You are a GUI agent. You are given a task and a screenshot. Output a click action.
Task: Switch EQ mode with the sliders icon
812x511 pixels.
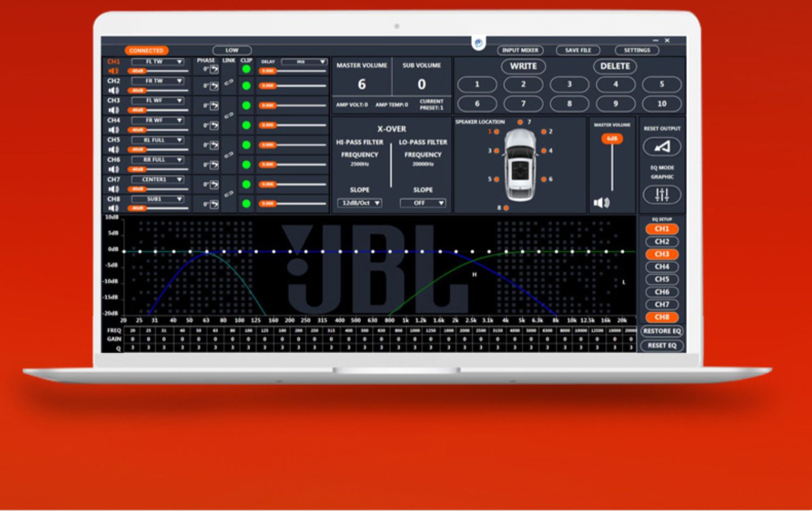tap(662, 194)
